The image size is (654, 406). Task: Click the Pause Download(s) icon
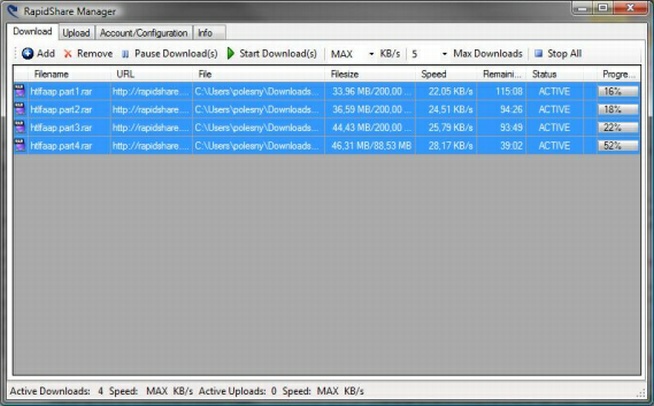point(125,54)
